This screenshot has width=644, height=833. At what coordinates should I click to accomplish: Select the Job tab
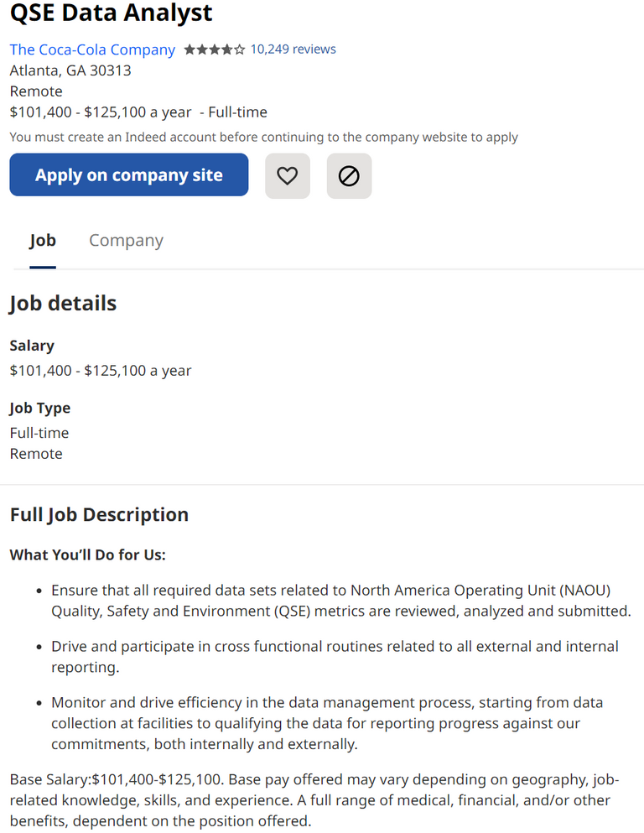tap(42, 240)
